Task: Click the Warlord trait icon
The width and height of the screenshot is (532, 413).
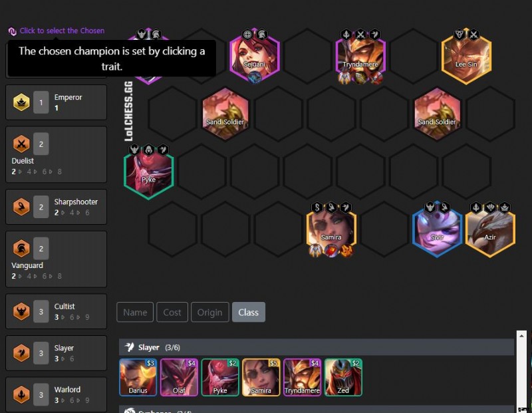Action: click(x=21, y=394)
